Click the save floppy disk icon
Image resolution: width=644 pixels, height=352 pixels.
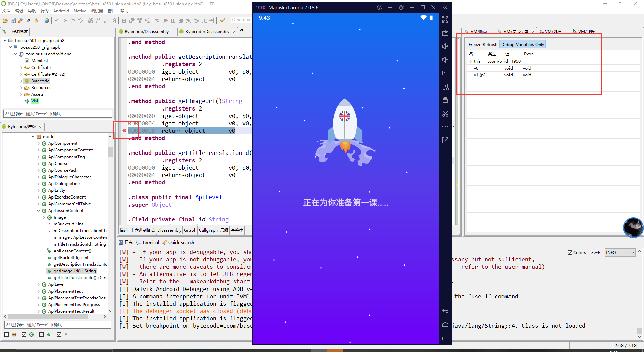click(13, 21)
